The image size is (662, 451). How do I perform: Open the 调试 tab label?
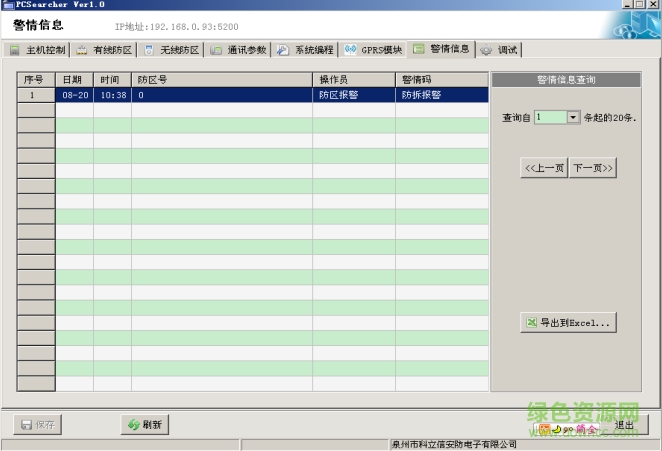click(507, 50)
